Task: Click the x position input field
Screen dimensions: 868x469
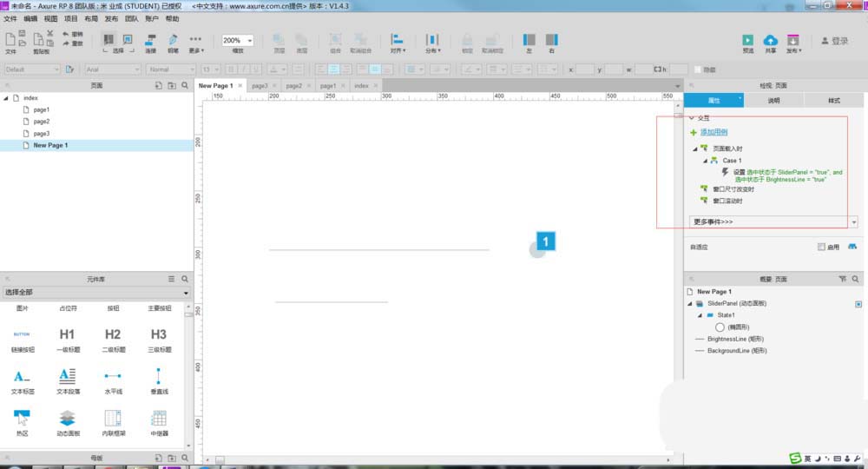Action: (x=585, y=69)
